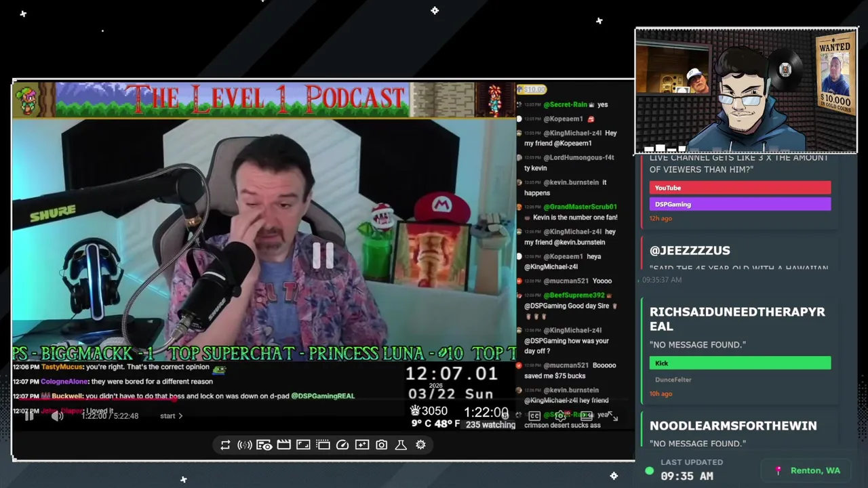Screen dimensions: 868x488
Task: Click the miniplayer rectangle icon
Action: [x=587, y=415]
